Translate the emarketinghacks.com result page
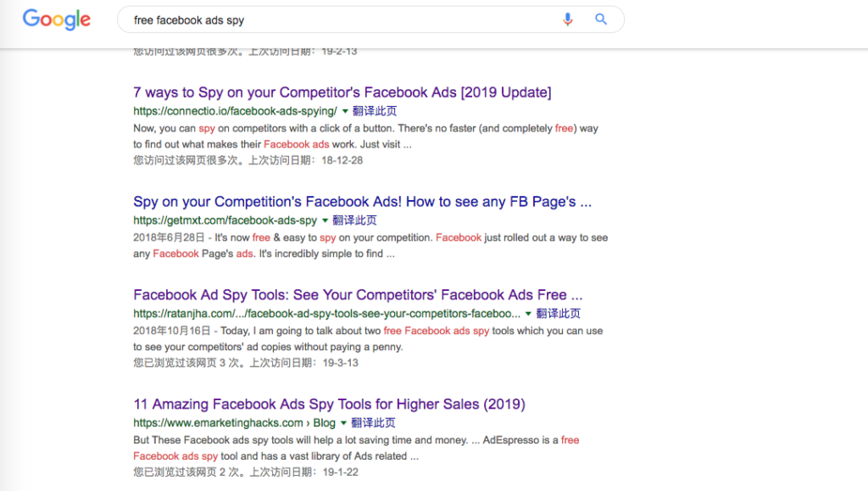868x491 pixels. point(373,423)
